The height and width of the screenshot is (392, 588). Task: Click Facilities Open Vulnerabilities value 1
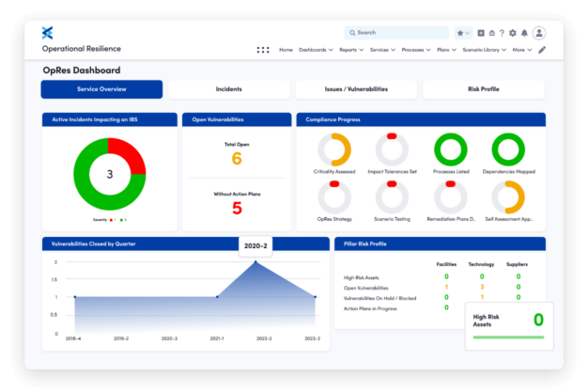tap(446, 287)
